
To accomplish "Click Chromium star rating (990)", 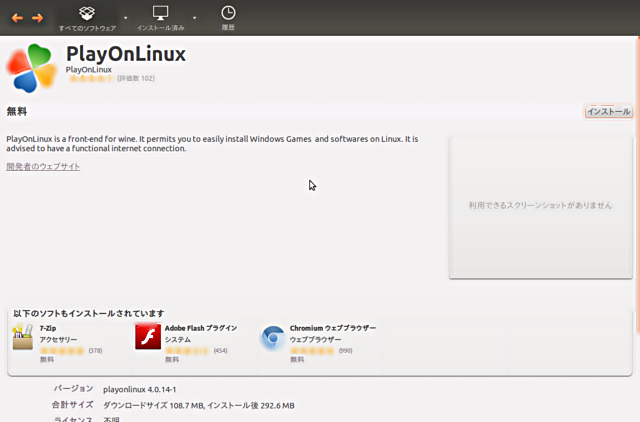I will 312,351.
